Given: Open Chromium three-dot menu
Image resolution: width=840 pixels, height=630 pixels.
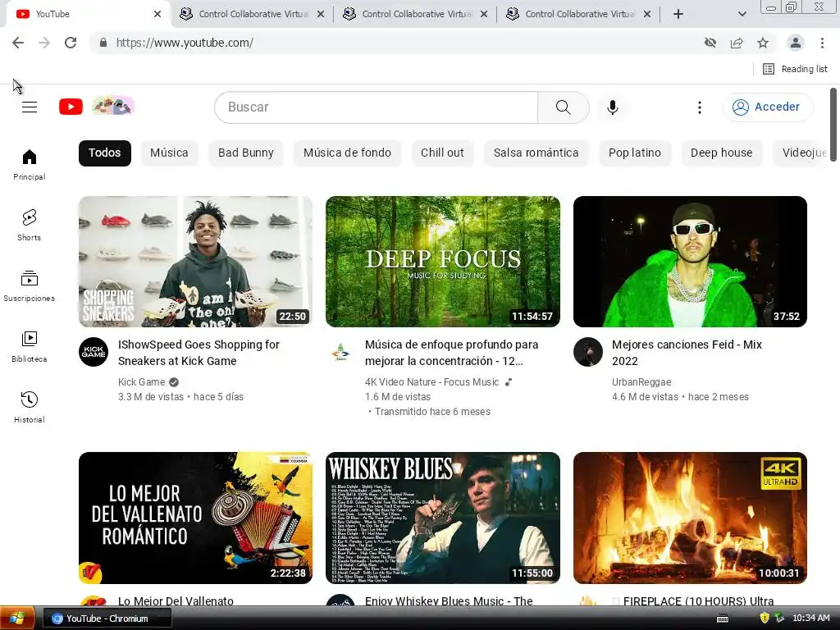Looking at the screenshot, I should (x=822, y=43).
